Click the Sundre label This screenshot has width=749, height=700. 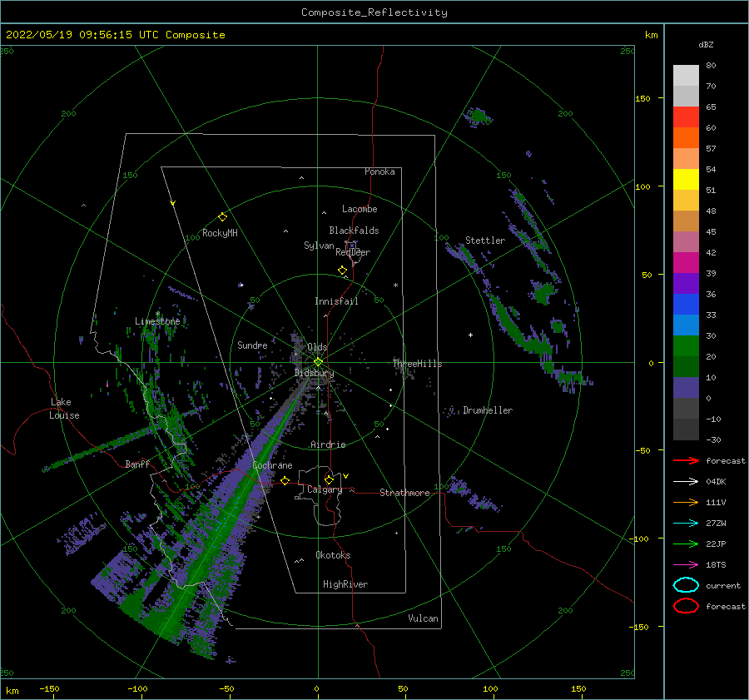pyautogui.click(x=252, y=345)
